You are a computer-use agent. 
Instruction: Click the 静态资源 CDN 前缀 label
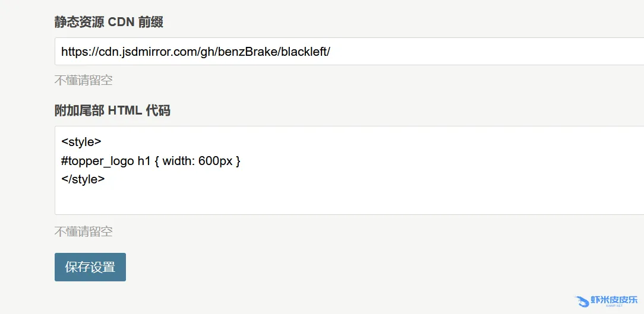click(x=109, y=23)
